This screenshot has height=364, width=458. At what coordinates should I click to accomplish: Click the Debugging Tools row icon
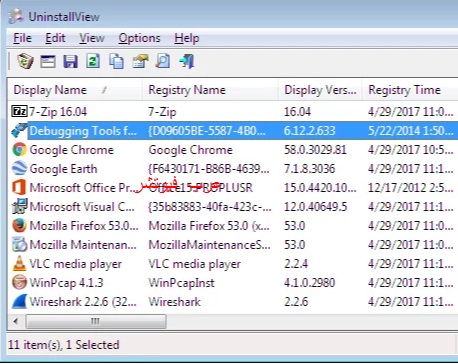19,130
